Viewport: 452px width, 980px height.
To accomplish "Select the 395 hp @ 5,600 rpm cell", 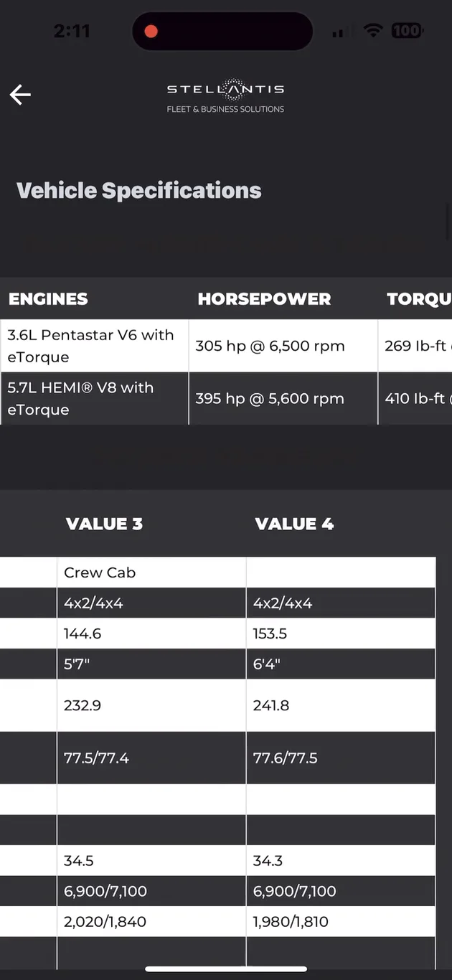I will pyautogui.click(x=270, y=398).
